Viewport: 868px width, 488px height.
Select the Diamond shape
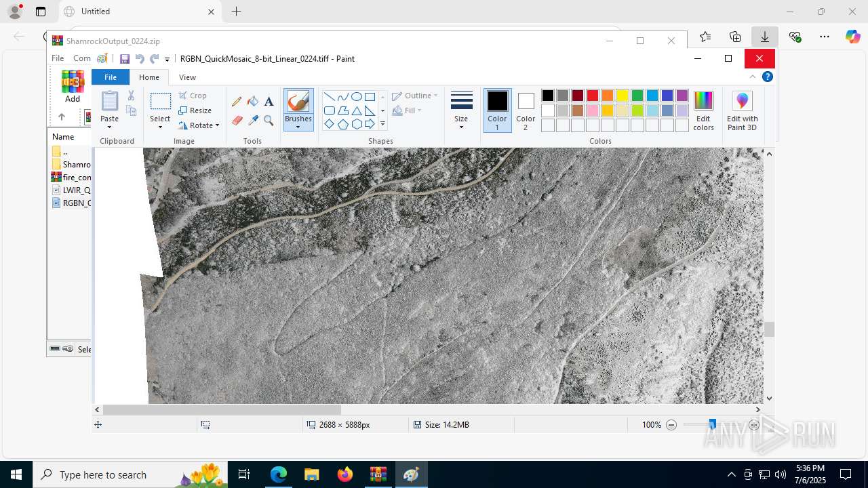pos(329,124)
